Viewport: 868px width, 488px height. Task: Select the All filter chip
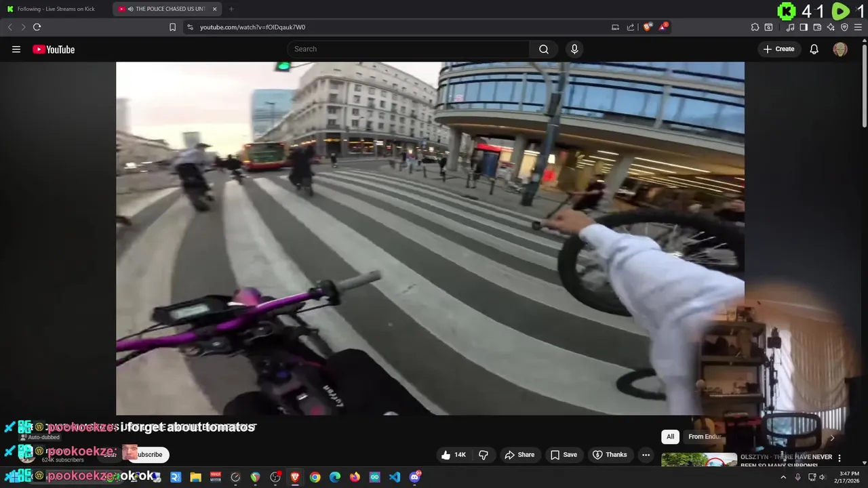(x=670, y=437)
